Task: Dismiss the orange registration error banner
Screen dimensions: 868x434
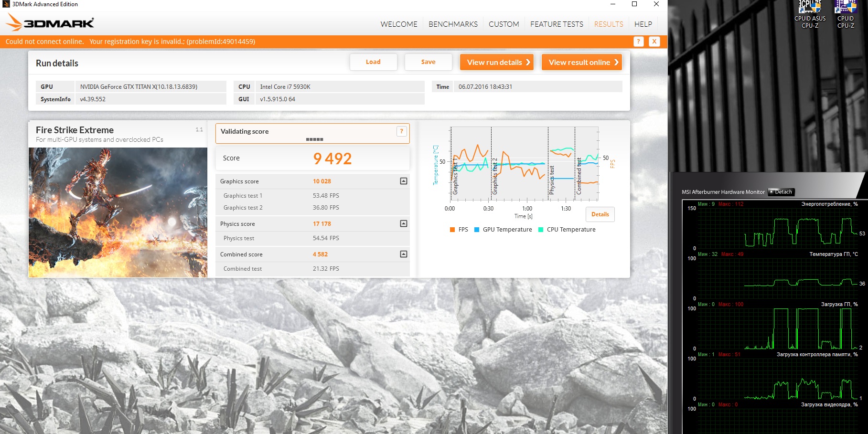Action: (x=654, y=42)
